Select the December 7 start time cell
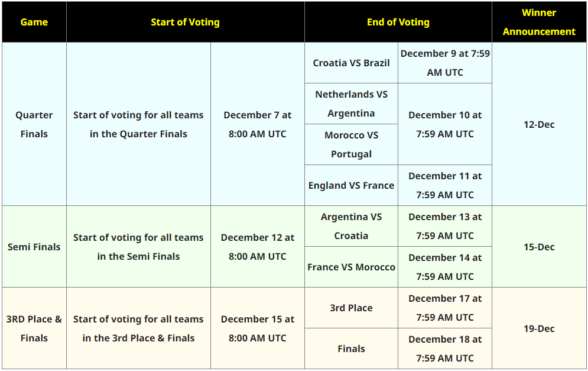The height and width of the screenshot is (371, 588). pyautogui.click(x=258, y=124)
